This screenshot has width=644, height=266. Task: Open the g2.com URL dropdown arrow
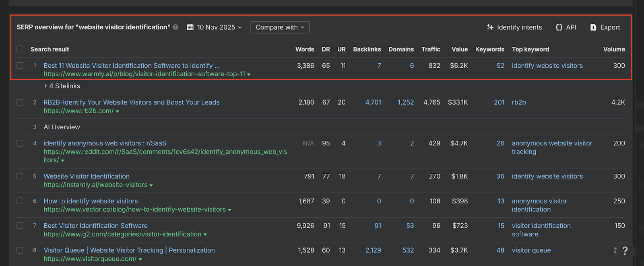coord(205,235)
